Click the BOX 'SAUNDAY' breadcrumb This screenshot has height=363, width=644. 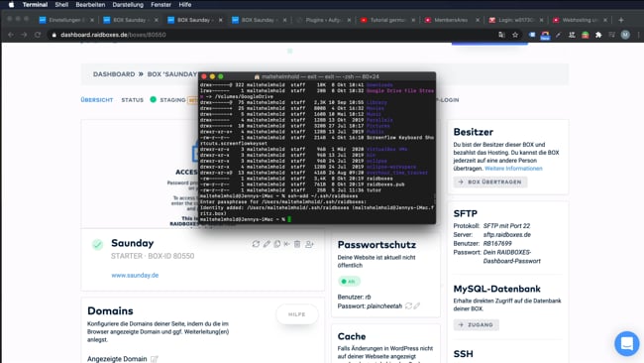(x=172, y=74)
